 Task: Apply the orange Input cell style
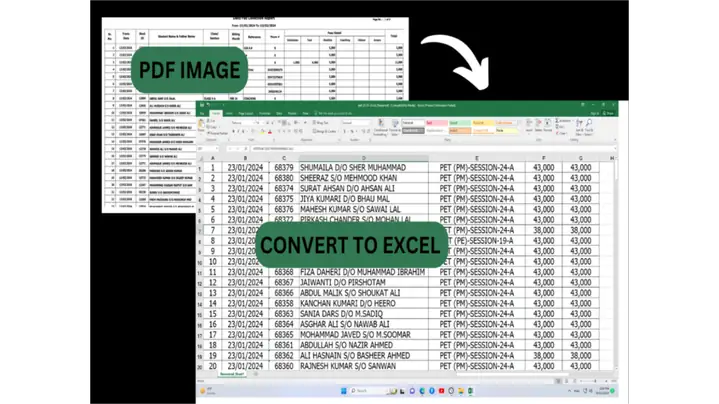coord(459,131)
